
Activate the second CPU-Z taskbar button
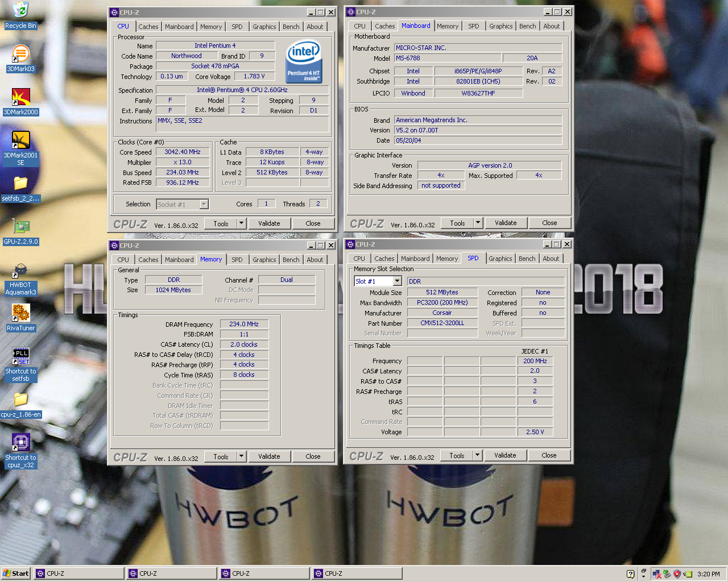[x=172, y=573]
